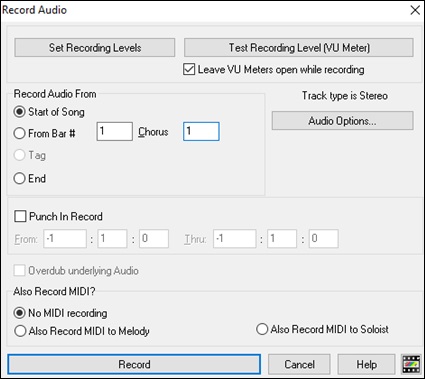This screenshot has height=379, width=425.
Task: Click the first Thru field showing -1
Action: pyautogui.click(x=235, y=238)
